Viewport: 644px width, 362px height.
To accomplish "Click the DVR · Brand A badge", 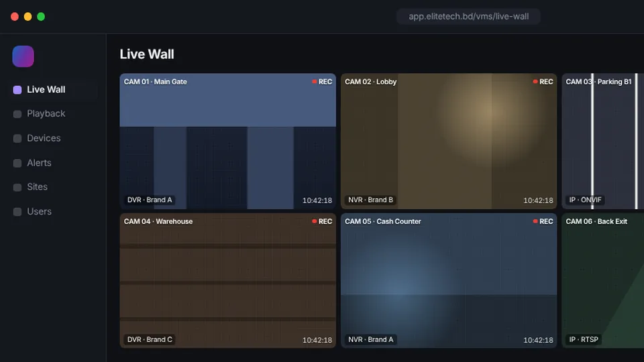I will 150,200.
